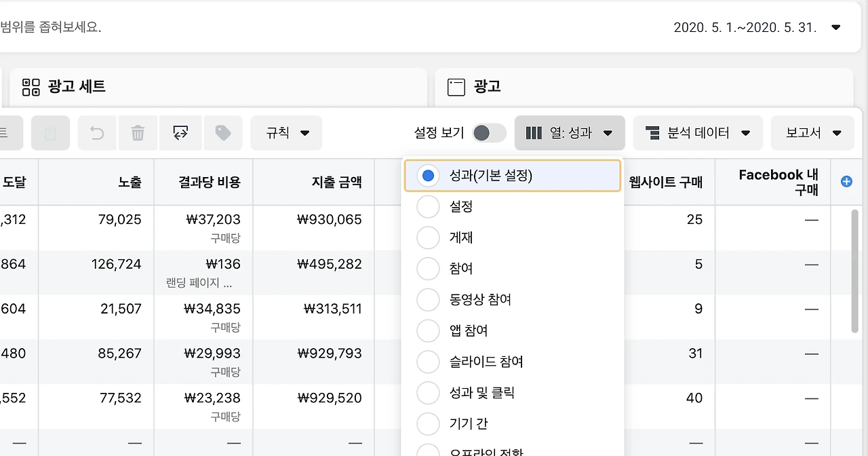Click the 85,267 impressions cell

(121, 354)
